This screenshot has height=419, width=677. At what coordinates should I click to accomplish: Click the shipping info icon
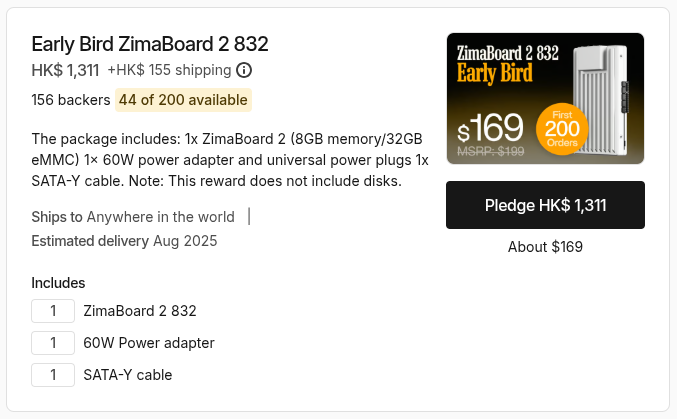pyautogui.click(x=244, y=70)
